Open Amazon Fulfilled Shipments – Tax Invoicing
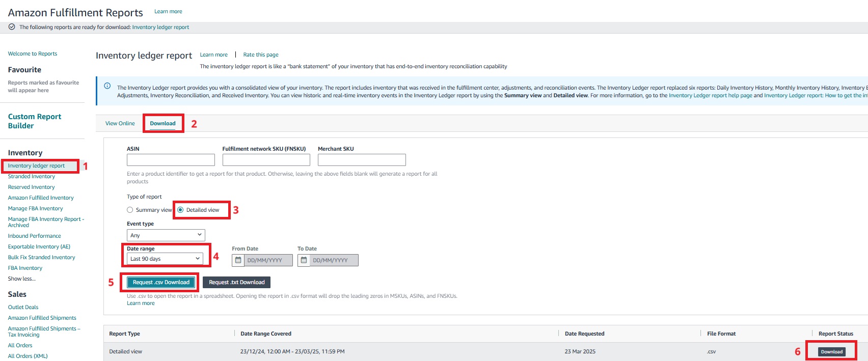This screenshot has width=868, height=361. [x=44, y=331]
